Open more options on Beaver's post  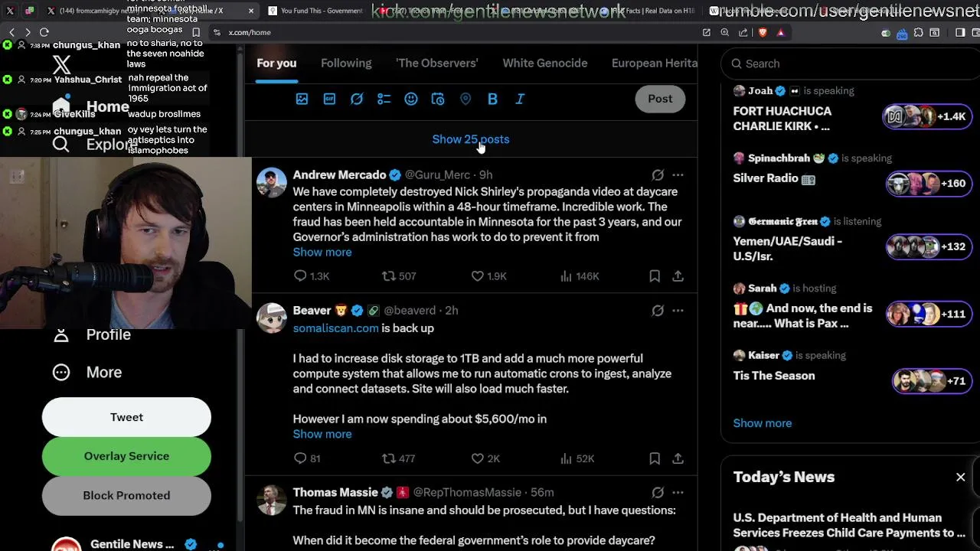click(x=678, y=311)
